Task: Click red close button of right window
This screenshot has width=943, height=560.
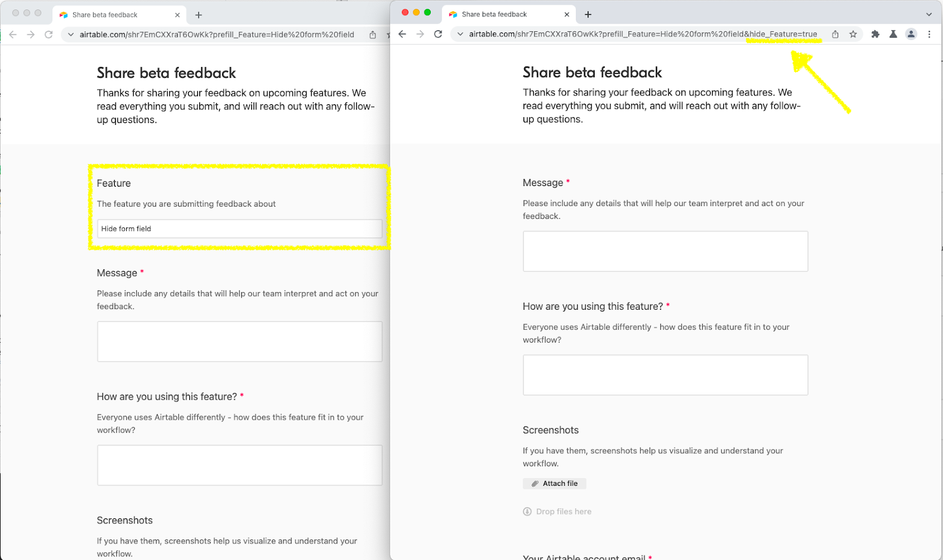Action: pyautogui.click(x=405, y=12)
